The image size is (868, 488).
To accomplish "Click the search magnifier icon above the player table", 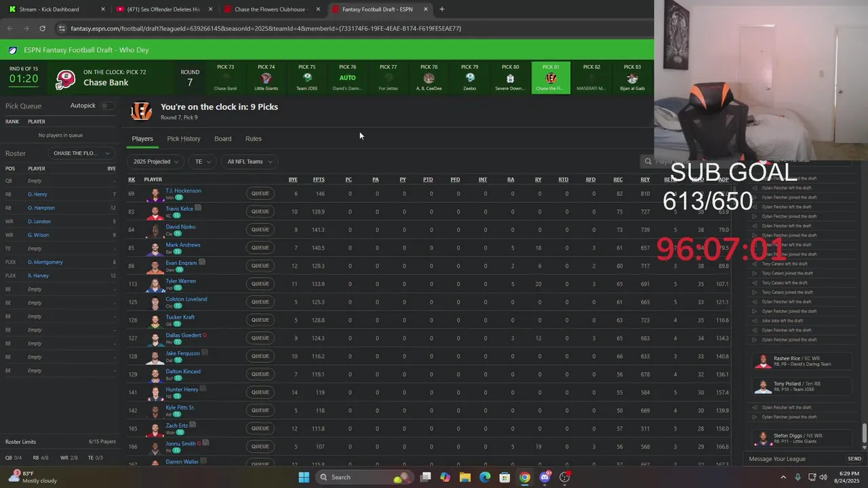I will (648, 161).
